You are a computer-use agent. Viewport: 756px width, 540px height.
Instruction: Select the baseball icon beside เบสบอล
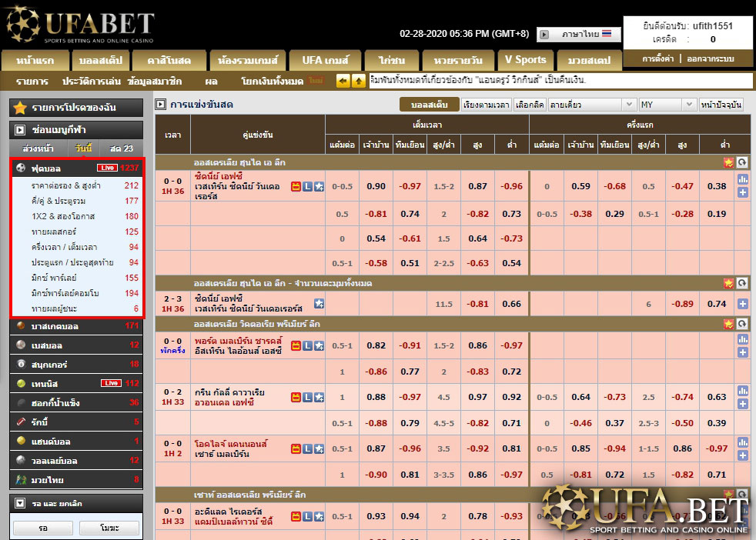click(21, 345)
